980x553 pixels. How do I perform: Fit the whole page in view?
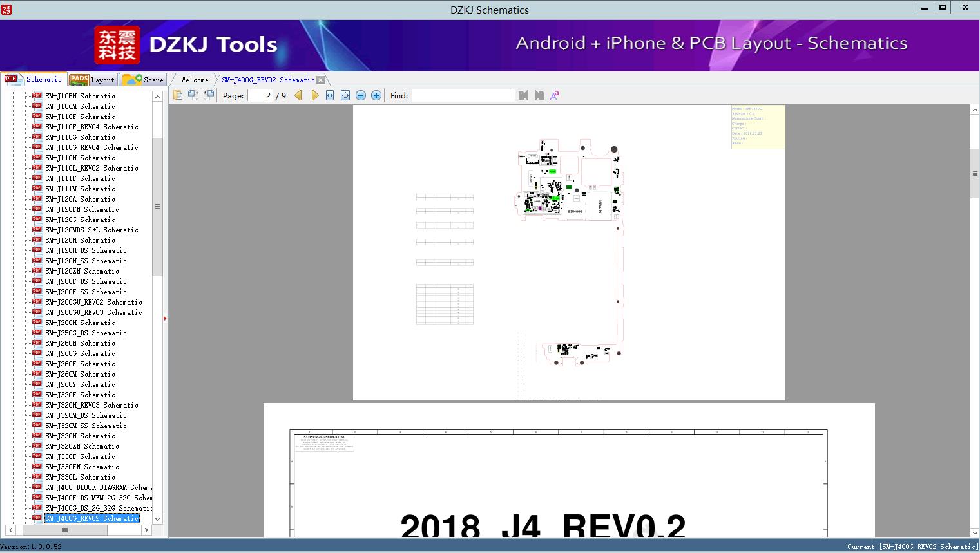(x=345, y=95)
